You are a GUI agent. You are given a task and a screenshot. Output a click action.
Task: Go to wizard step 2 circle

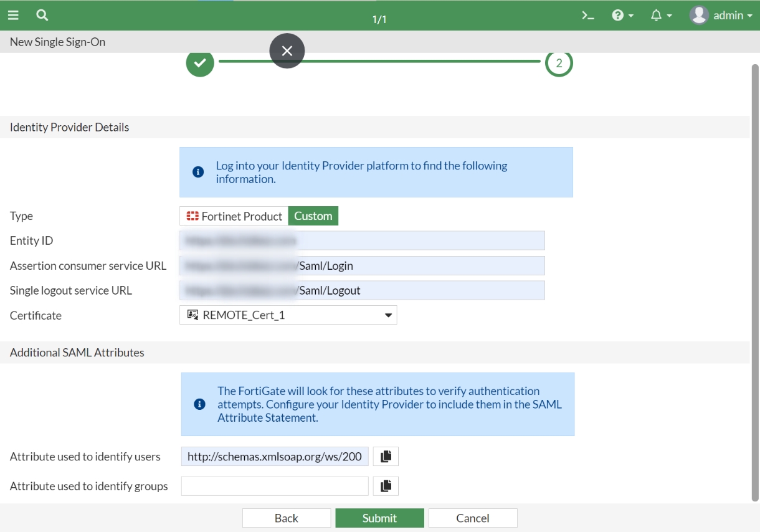pos(559,63)
